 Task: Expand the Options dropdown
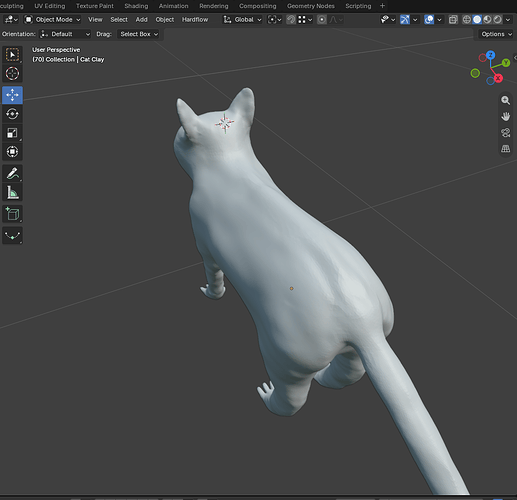point(496,34)
